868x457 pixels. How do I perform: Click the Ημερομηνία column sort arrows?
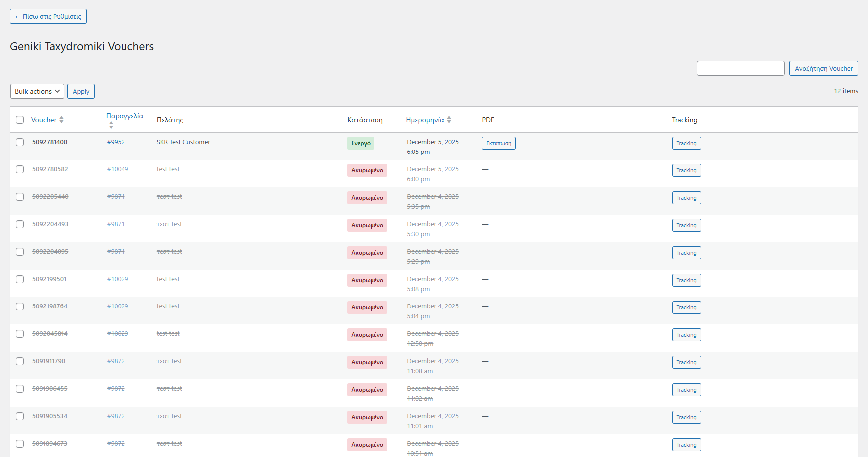449,120
